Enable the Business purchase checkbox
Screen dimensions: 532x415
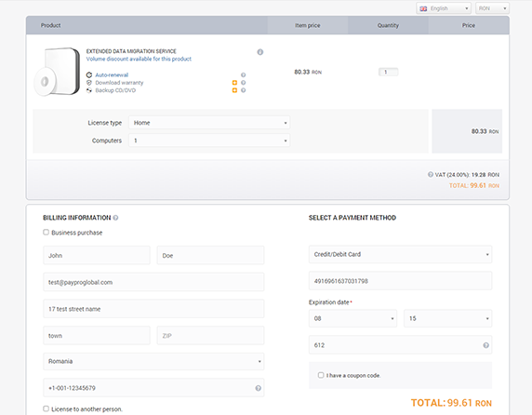pyautogui.click(x=46, y=232)
